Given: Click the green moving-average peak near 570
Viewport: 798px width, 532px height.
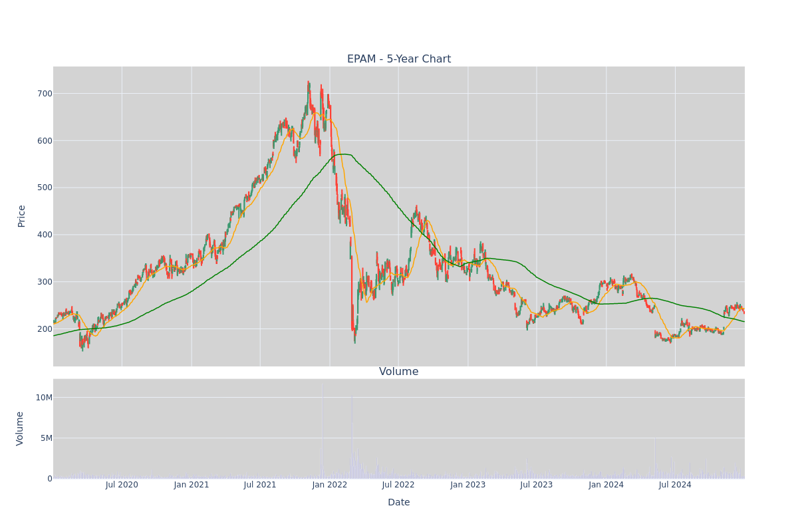Looking at the screenshot, I should click(344, 154).
